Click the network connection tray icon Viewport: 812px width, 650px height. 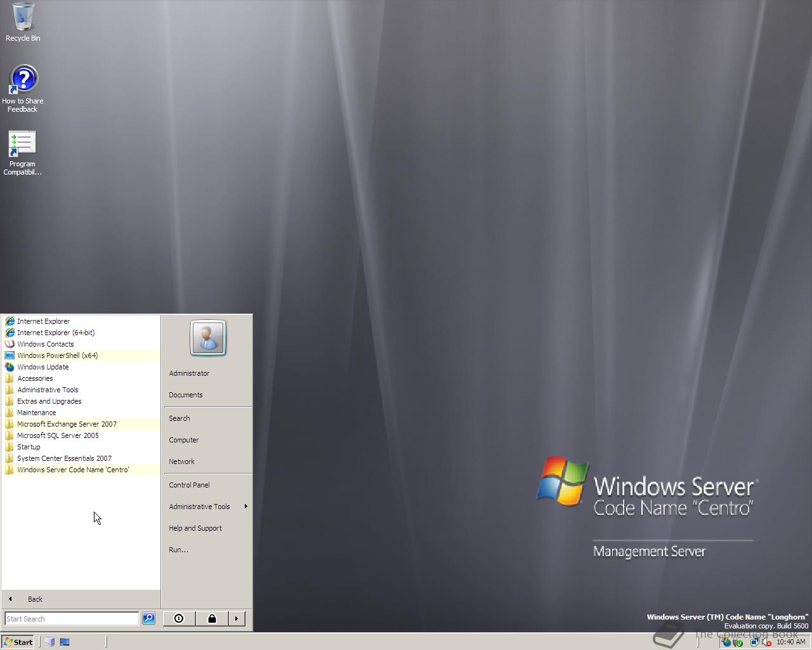pos(755,642)
